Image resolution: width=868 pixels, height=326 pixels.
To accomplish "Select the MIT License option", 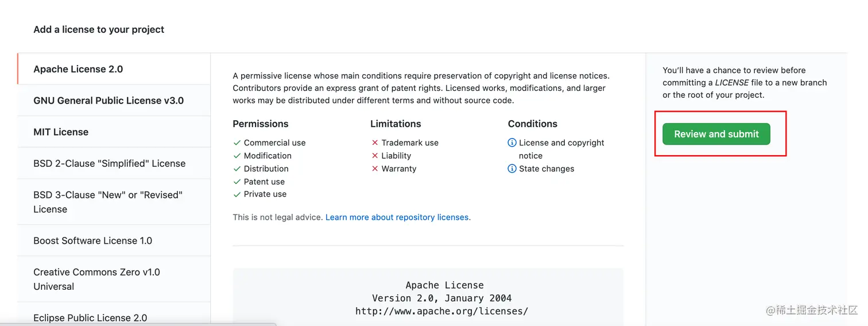I will (x=114, y=132).
